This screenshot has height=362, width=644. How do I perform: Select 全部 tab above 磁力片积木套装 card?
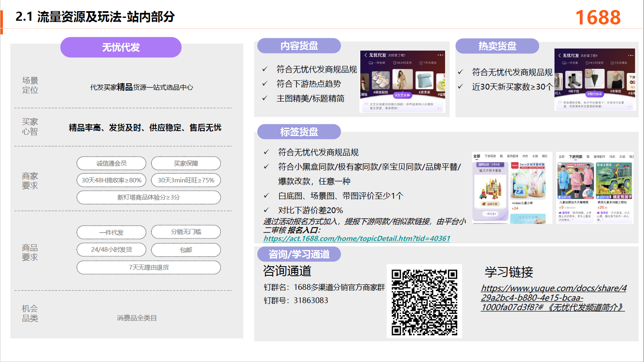pyautogui.click(x=477, y=156)
